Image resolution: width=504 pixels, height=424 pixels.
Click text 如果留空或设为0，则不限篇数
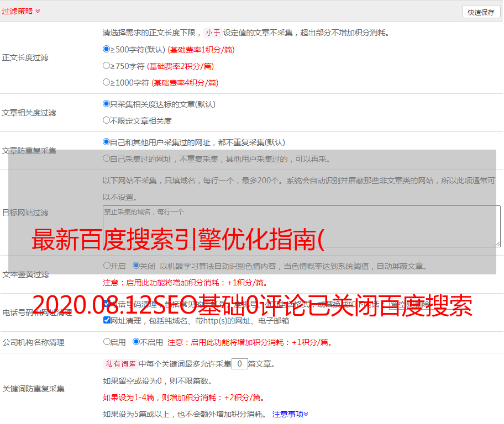click(157, 381)
